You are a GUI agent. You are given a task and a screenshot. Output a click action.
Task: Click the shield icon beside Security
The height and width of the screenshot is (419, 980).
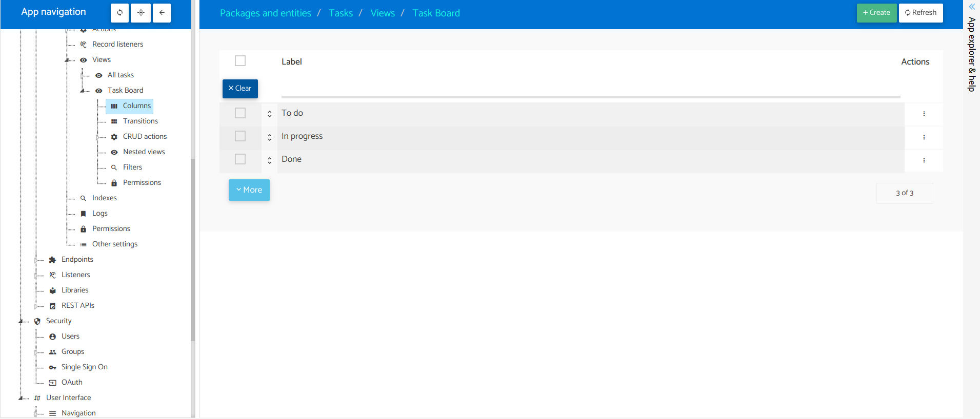(37, 321)
